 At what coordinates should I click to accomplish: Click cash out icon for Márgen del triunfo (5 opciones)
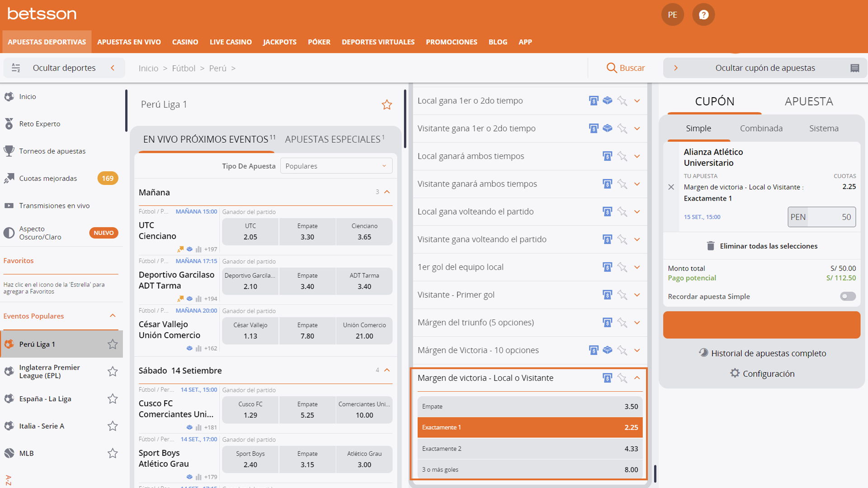[x=607, y=323]
